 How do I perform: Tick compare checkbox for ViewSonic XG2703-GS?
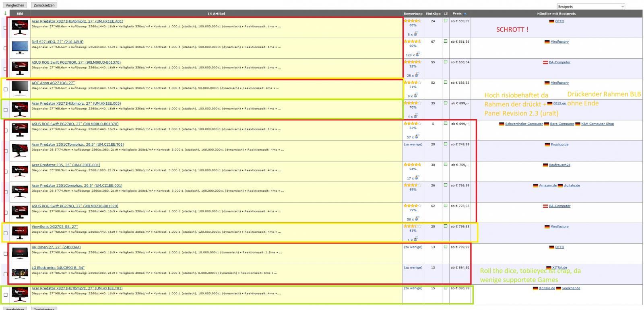coord(5,233)
